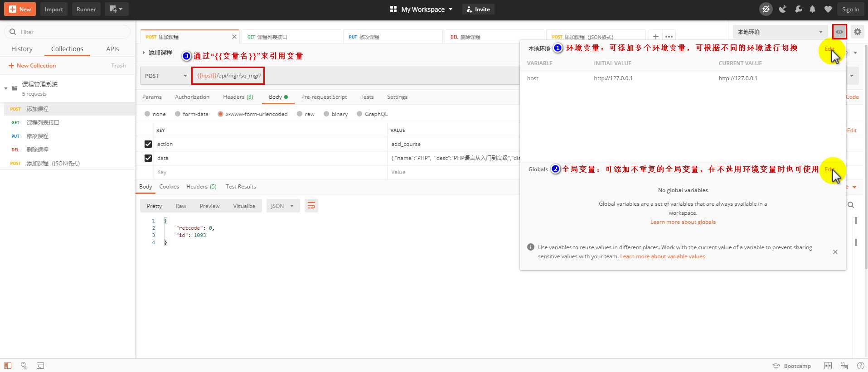Open tab options ellipsis icon

(669, 37)
